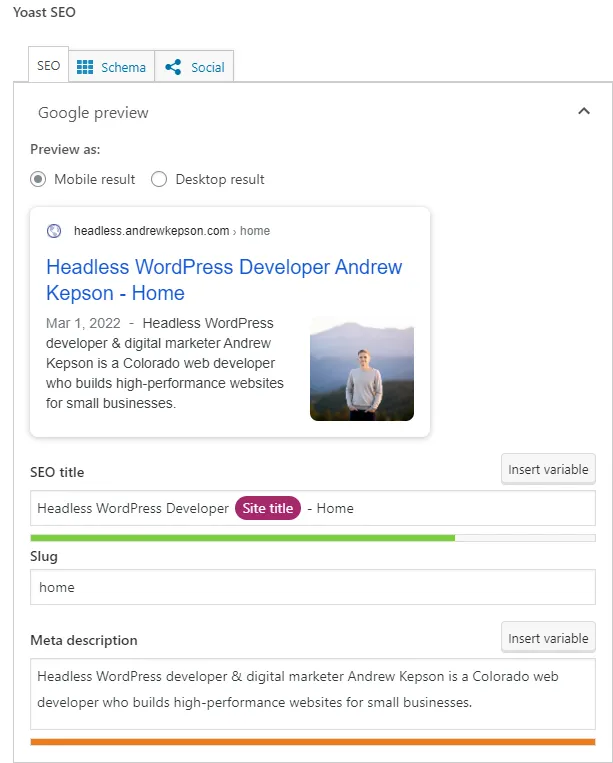
Task: Click inside the SEO title field
Action: click(x=313, y=508)
